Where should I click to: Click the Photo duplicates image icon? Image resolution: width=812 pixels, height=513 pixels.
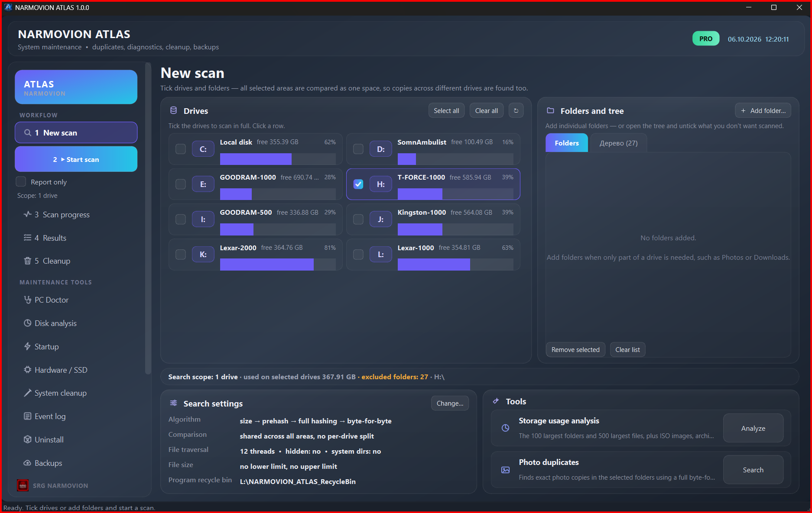tap(505, 470)
